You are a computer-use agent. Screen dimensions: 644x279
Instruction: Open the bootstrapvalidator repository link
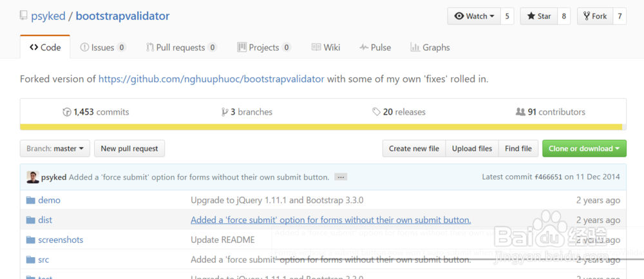[122, 16]
